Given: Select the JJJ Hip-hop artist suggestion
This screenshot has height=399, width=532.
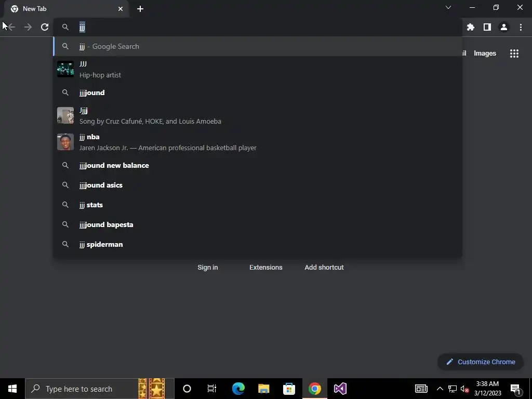Looking at the screenshot, I should (x=258, y=69).
